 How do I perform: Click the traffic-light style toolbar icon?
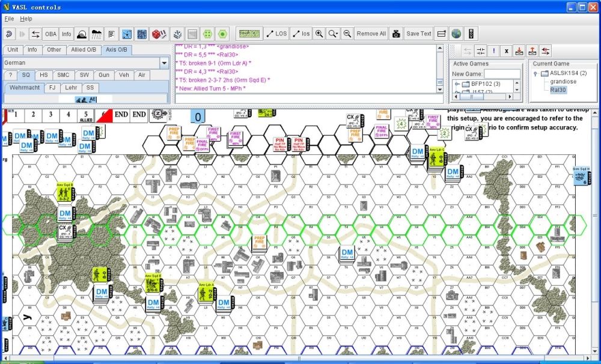click(x=471, y=34)
